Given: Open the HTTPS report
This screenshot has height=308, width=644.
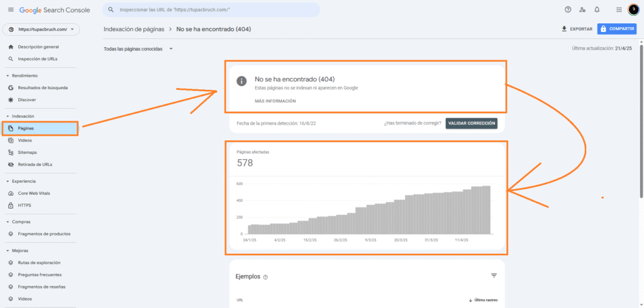Looking at the screenshot, I should (x=25, y=205).
